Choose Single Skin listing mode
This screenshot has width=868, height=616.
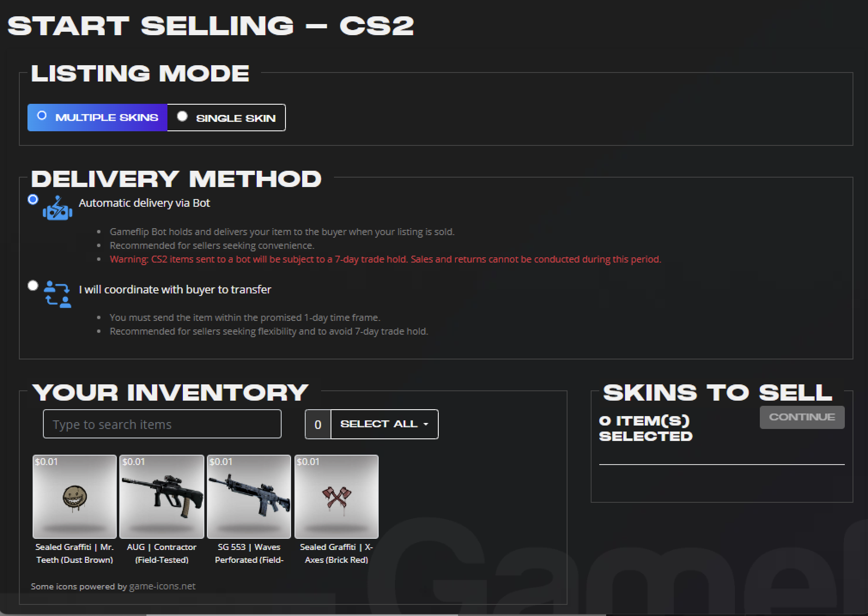(x=226, y=118)
